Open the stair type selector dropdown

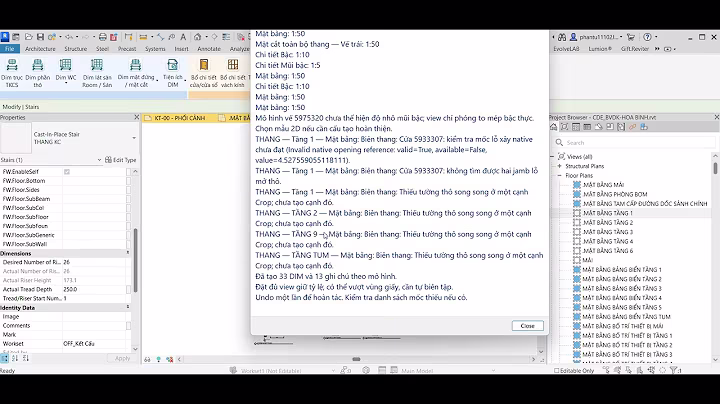(134, 138)
